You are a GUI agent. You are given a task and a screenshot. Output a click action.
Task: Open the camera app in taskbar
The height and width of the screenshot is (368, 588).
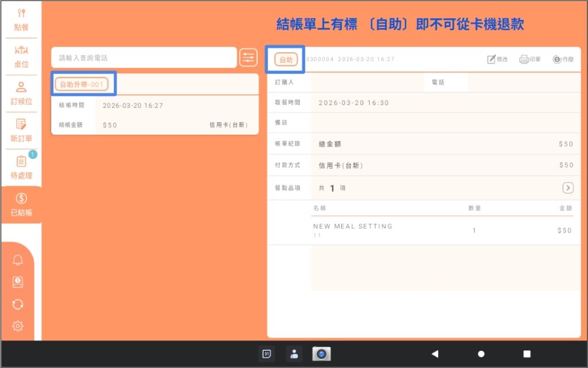[322, 354]
